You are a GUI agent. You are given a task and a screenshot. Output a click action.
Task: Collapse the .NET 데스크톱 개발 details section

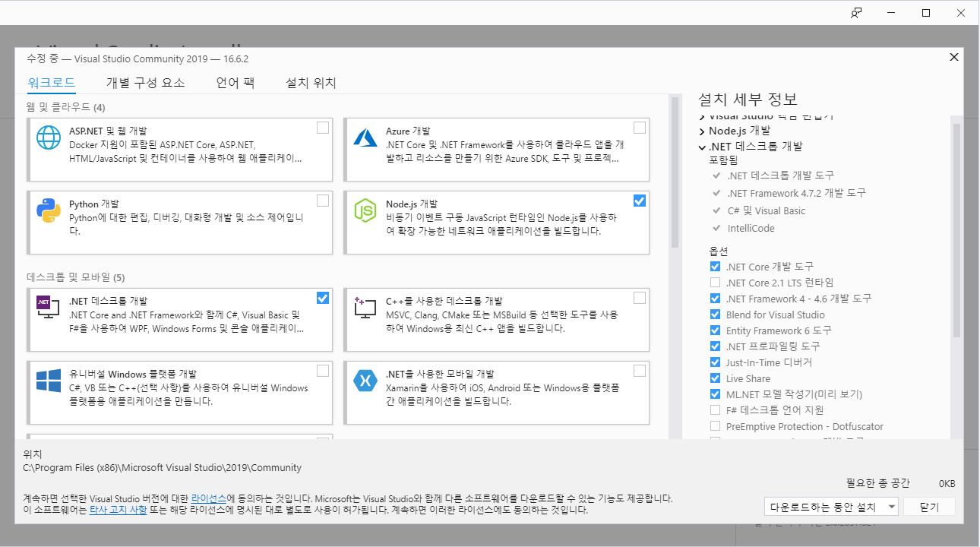coord(703,147)
